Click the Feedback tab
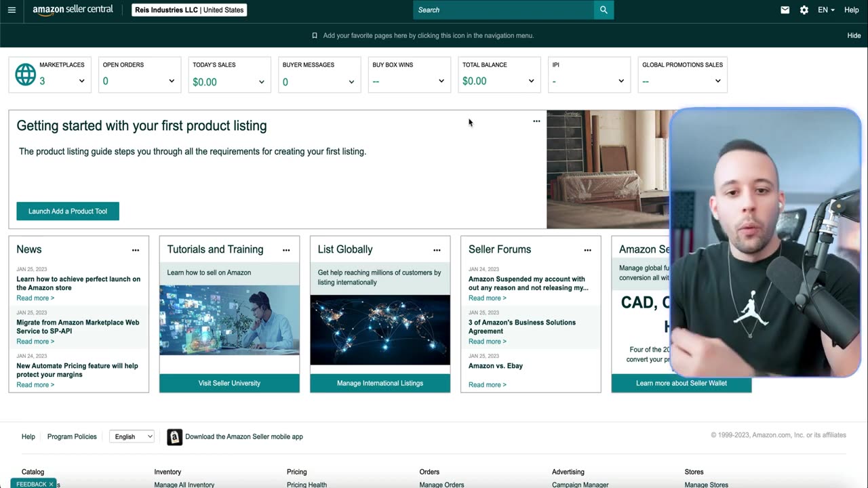Image resolution: width=868 pixels, height=488 pixels. tap(31, 484)
